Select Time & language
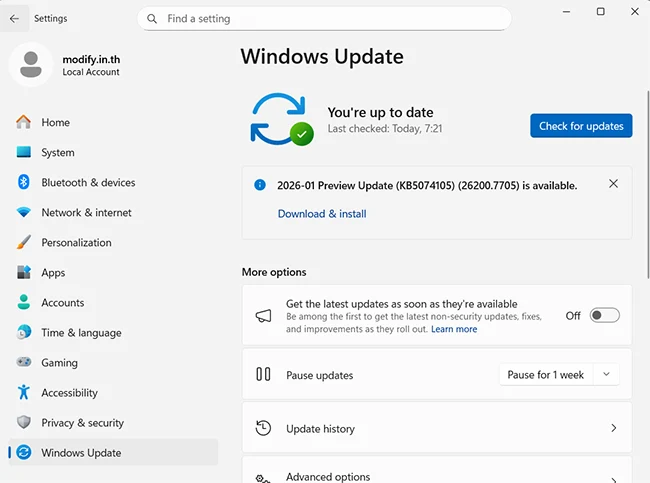Image resolution: width=650 pixels, height=483 pixels. tap(113, 333)
